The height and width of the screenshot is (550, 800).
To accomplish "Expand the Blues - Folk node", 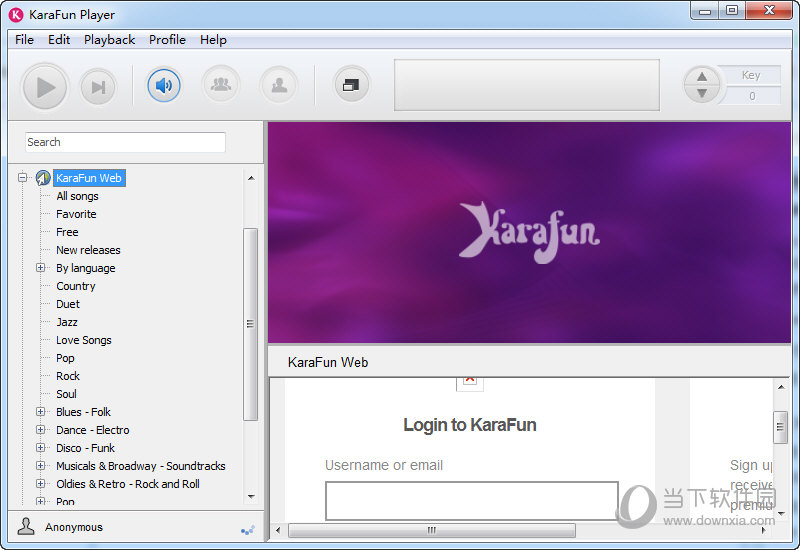I will [x=40, y=412].
